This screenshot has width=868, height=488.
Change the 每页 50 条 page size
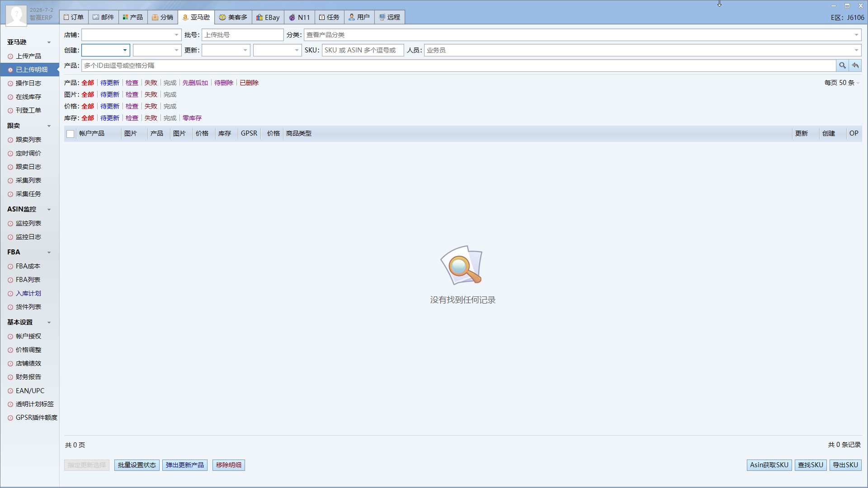point(842,83)
